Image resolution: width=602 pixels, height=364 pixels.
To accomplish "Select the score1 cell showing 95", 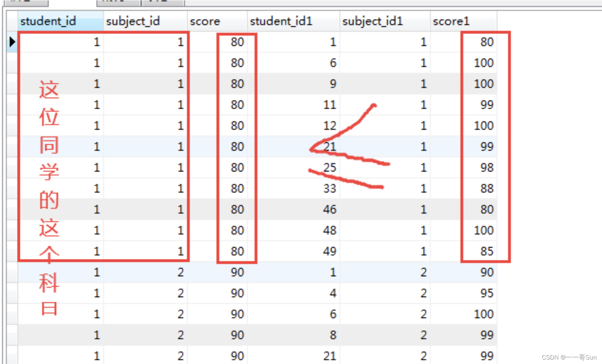I will pos(463,293).
